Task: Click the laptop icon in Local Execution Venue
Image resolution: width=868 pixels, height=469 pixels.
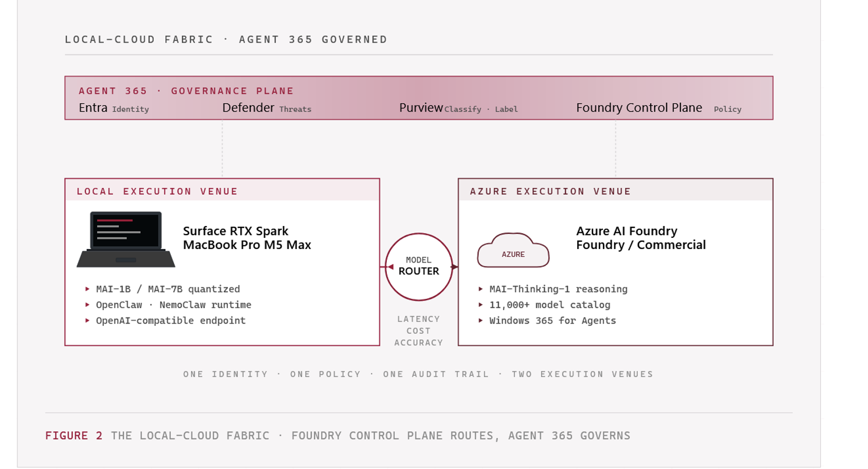Action: (126, 240)
